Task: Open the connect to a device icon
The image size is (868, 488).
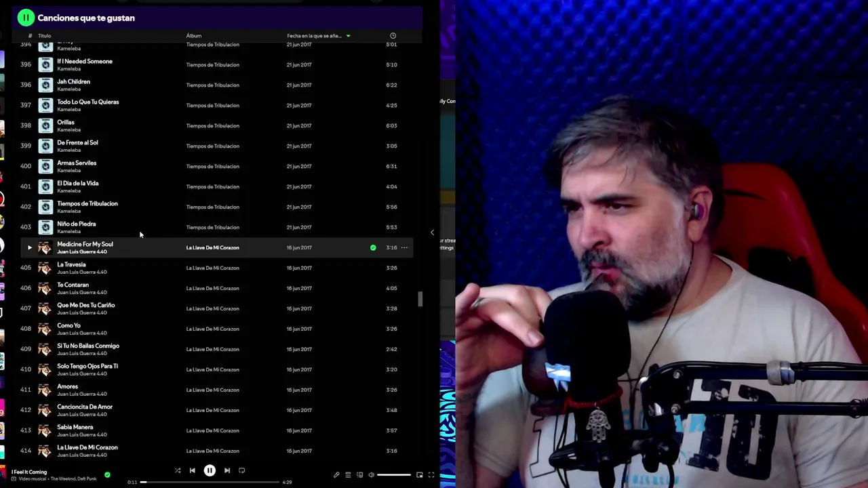Action: 359,475
